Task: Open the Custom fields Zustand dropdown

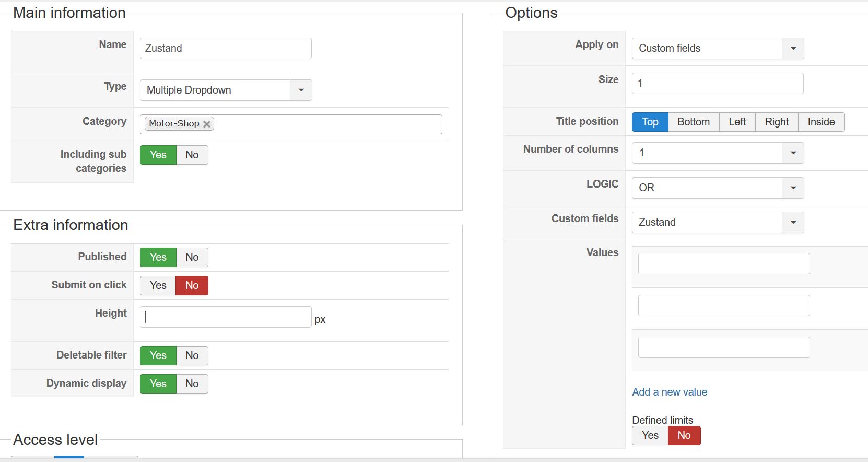Action: [x=793, y=222]
